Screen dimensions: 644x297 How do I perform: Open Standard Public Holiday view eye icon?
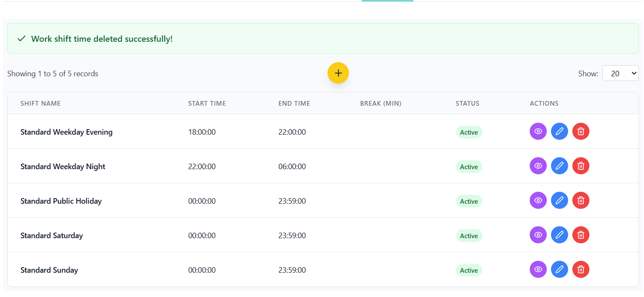[538, 200]
